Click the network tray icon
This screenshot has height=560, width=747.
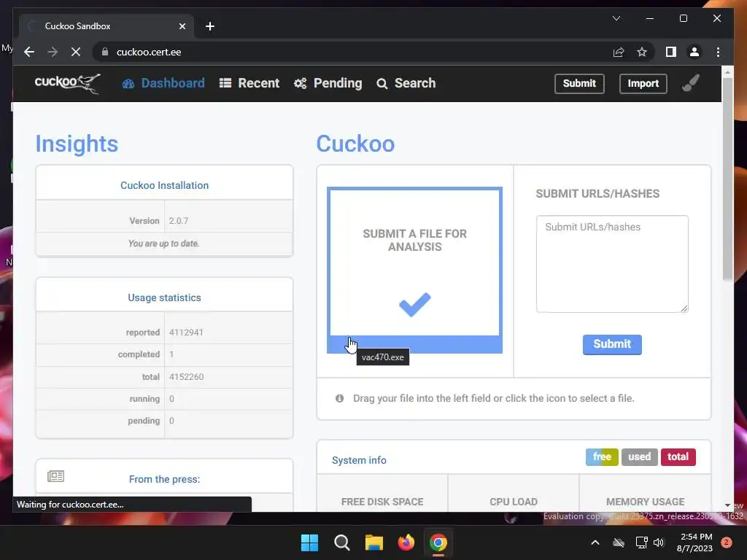pyautogui.click(x=641, y=542)
